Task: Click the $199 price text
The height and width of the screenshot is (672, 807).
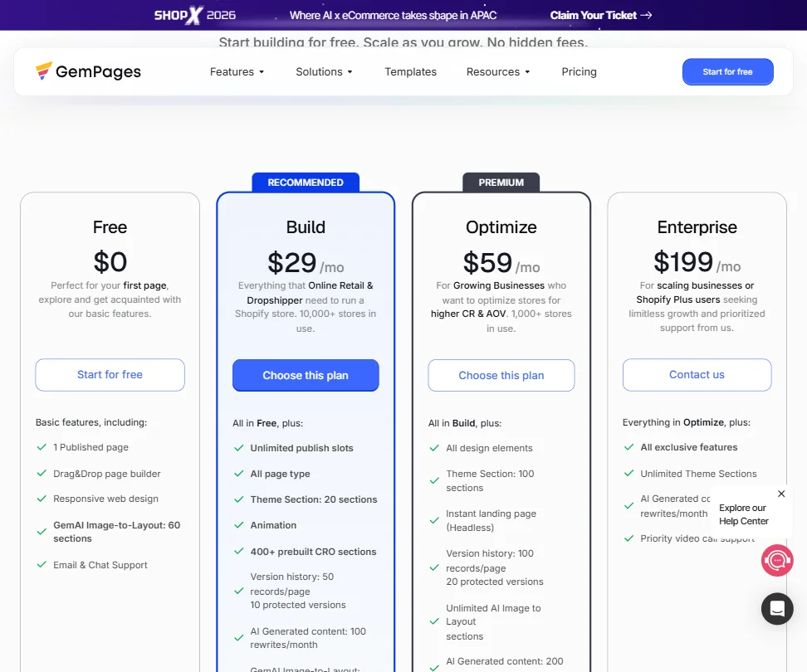Action: pos(683,261)
